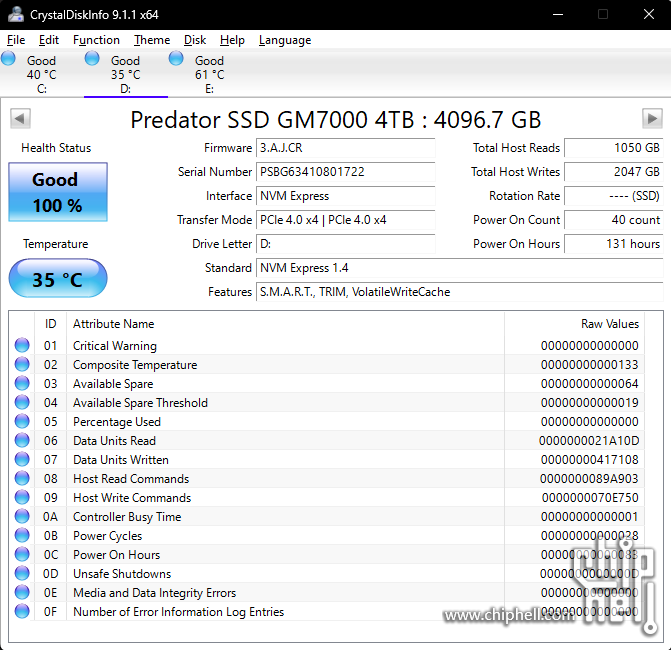
Task: Click the status orb for Unsafe Shutdowns
Action: pos(22,573)
